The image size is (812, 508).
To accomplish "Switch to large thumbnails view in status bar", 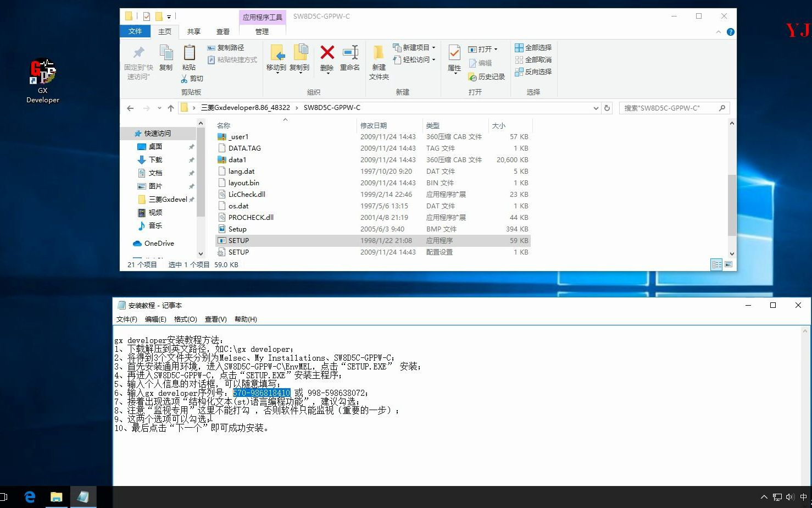I will (728, 264).
